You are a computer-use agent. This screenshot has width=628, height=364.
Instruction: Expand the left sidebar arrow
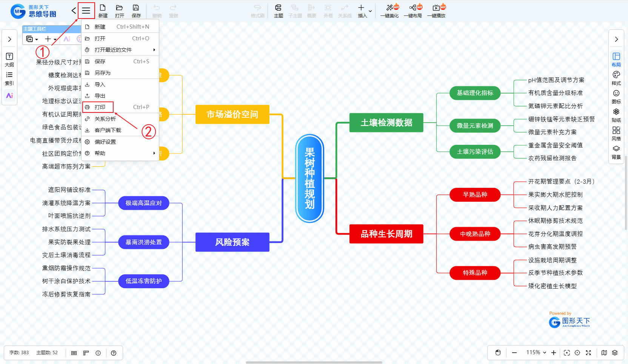(x=9, y=39)
